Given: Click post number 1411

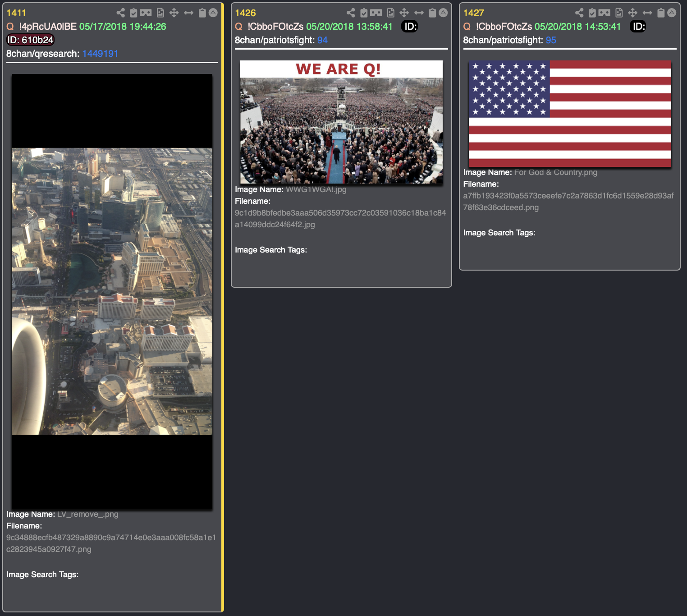Looking at the screenshot, I should click(x=16, y=13).
